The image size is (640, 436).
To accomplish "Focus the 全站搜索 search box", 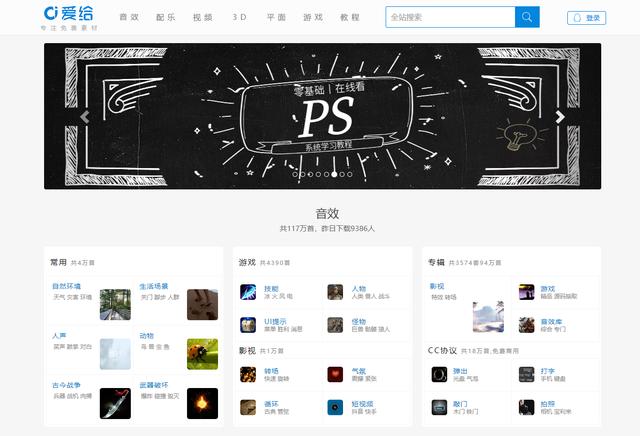I will pyautogui.click(x=450, y=17).
